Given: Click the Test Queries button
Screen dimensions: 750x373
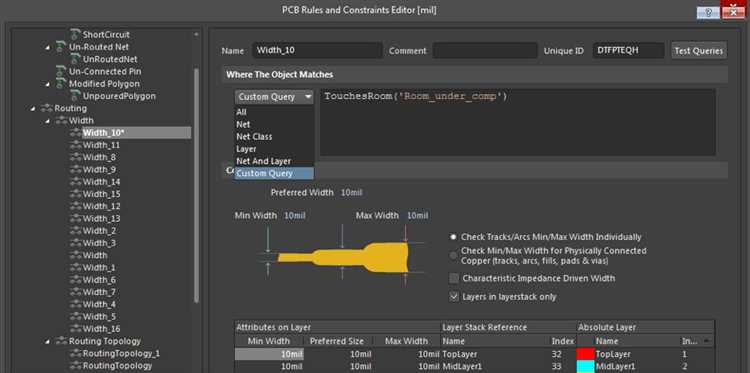Looking at the screenshot, I should click(x=699, y=51).
